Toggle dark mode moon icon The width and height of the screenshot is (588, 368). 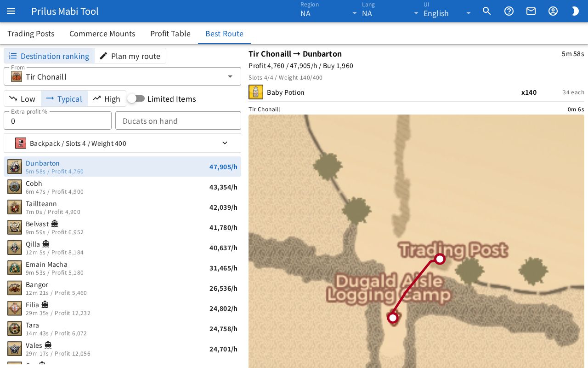[x=575, y=11]
